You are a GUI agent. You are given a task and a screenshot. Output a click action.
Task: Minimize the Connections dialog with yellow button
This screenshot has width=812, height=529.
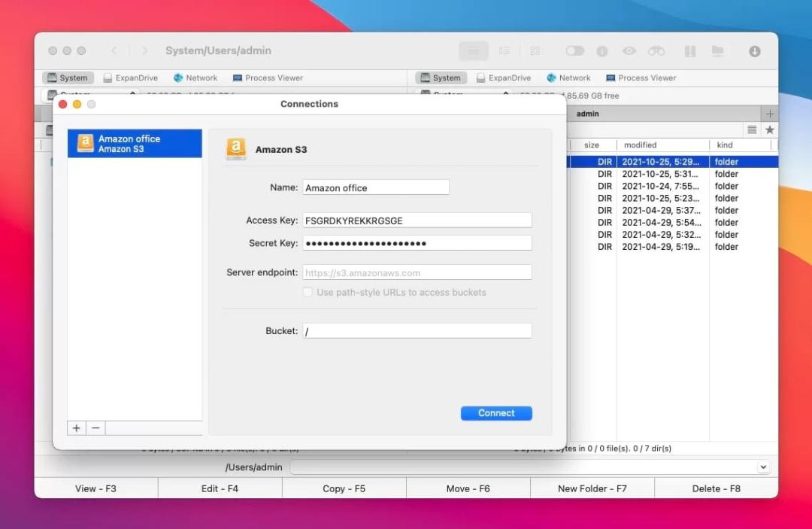pos(77,104)
